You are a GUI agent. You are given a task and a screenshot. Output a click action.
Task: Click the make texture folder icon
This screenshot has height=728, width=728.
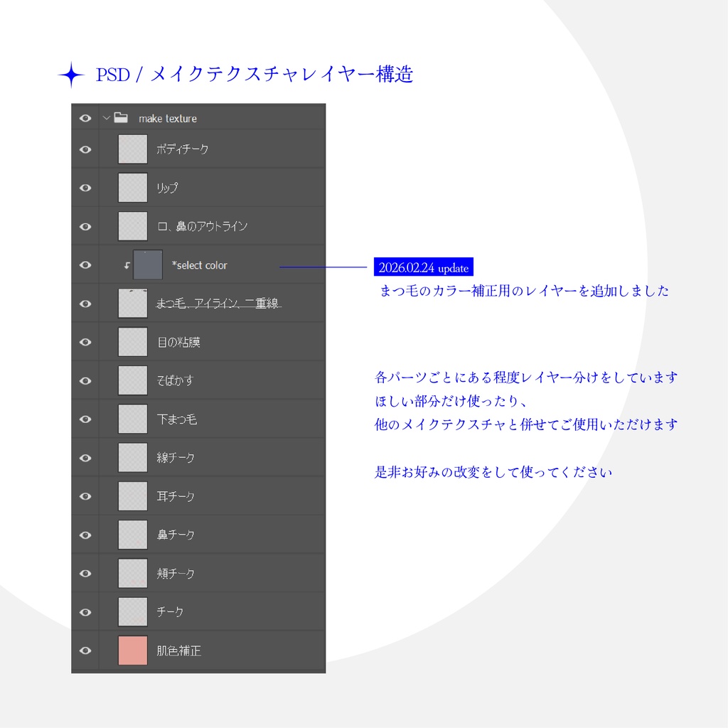tap(121, 117)
